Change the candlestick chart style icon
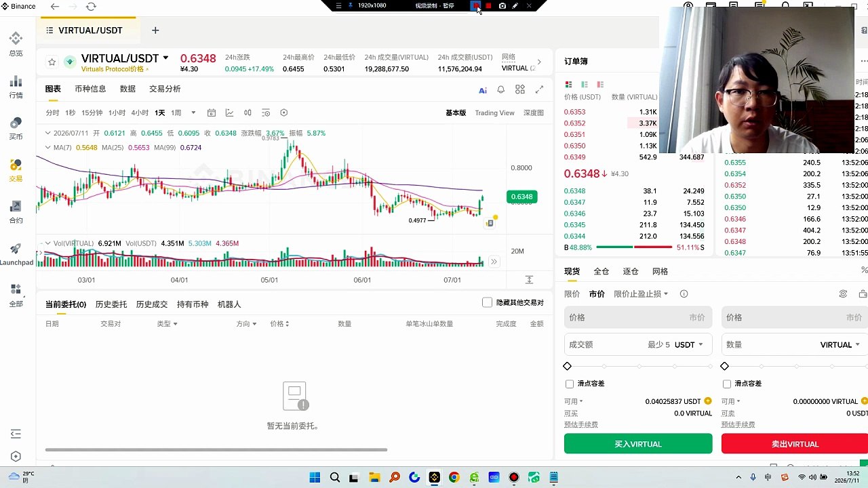Screen dimensions: 868x488 [x=248, y=113]
